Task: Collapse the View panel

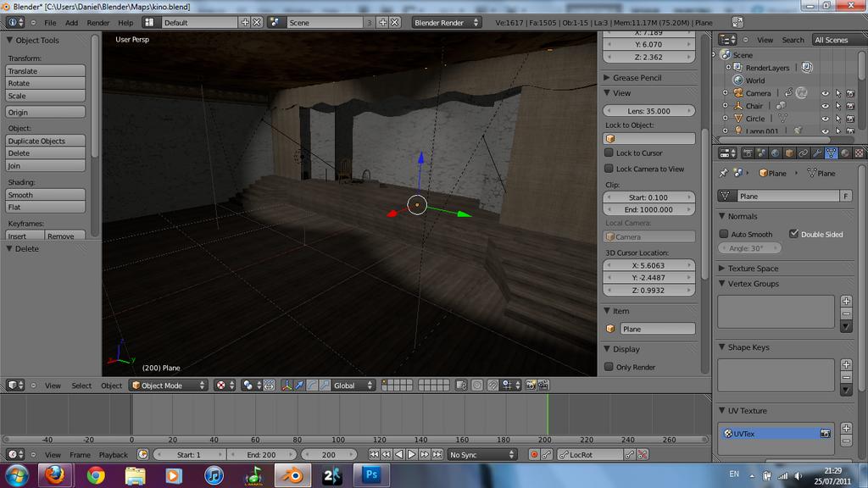Action: [x=621, y=93]
